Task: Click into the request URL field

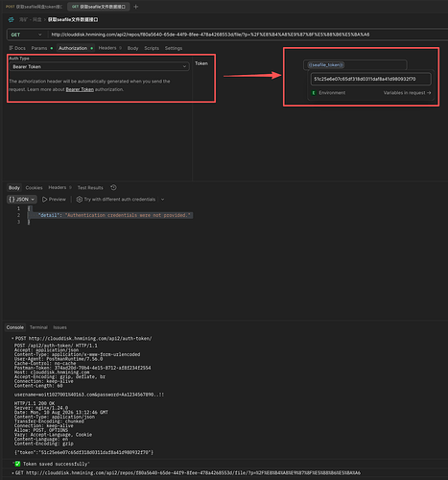Action: (x=248, y=35)
